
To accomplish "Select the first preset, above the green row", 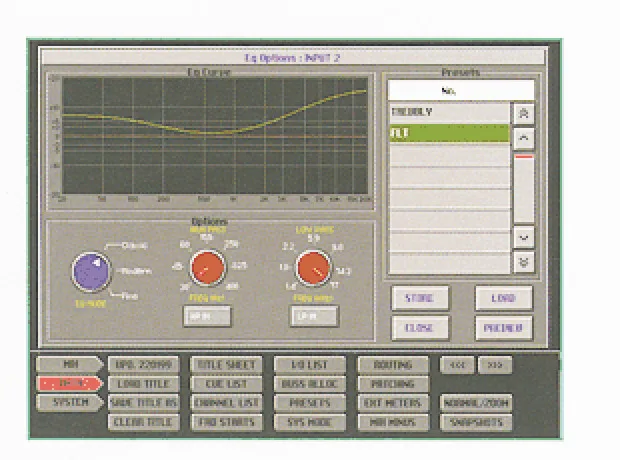I will [x=449, y=112].
